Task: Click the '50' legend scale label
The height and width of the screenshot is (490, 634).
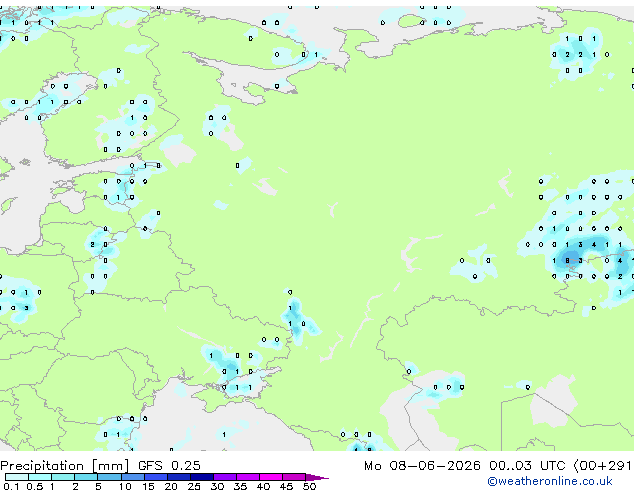Action: point(309,486)
